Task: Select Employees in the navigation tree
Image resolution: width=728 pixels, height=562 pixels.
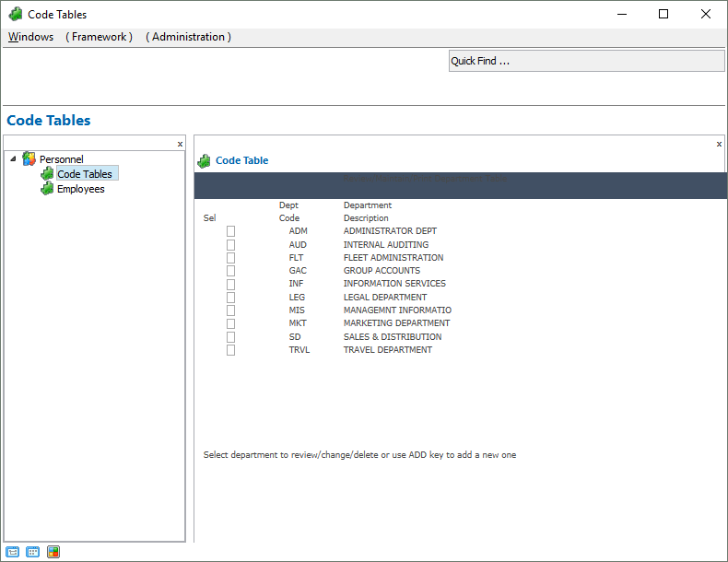Action: click(81, 189)
